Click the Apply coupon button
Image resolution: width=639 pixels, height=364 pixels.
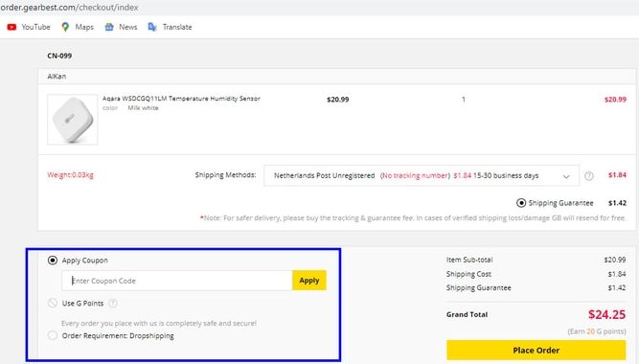309,281
